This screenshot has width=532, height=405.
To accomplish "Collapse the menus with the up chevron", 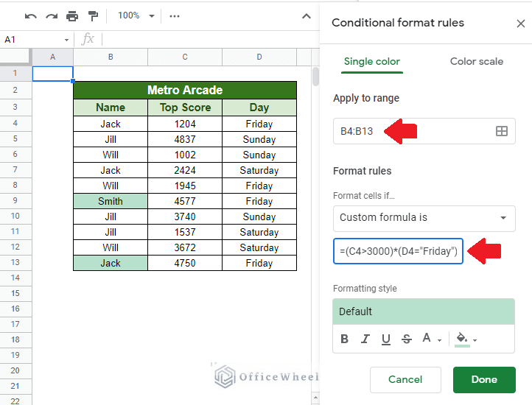I will 307,16.
